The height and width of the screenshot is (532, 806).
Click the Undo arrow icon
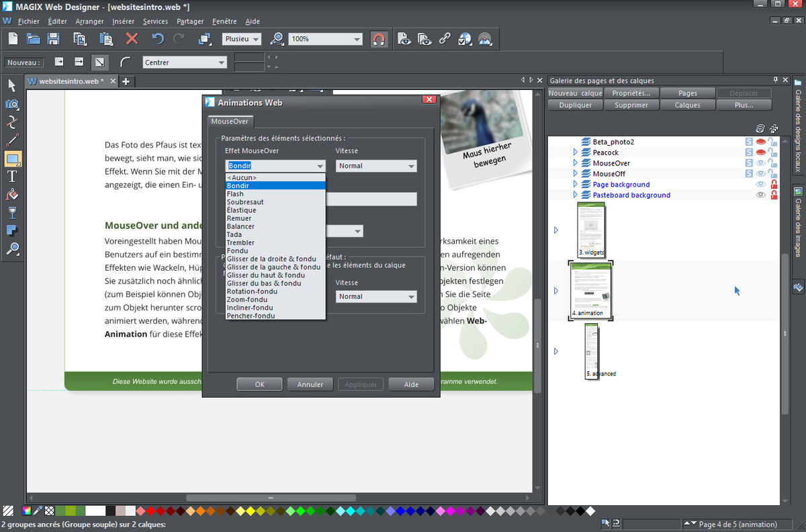point(157,39)
